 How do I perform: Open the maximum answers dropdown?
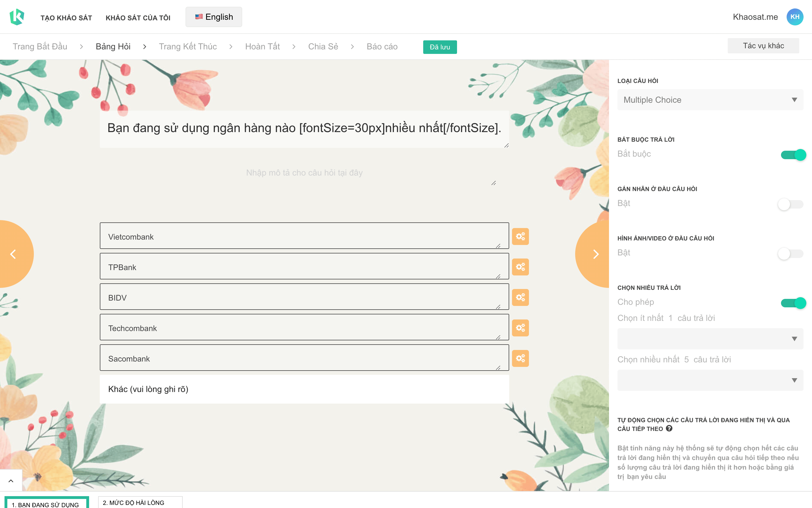[710, 380]
